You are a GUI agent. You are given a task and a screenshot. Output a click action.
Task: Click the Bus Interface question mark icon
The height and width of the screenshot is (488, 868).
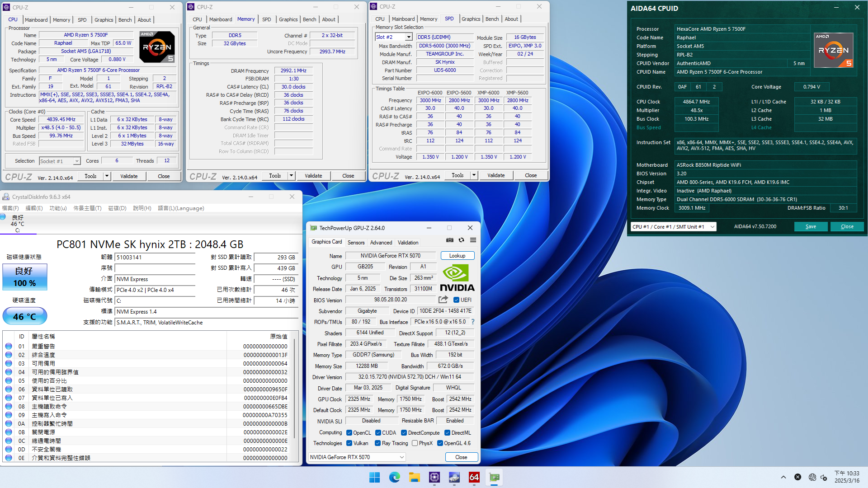(473, 322)
